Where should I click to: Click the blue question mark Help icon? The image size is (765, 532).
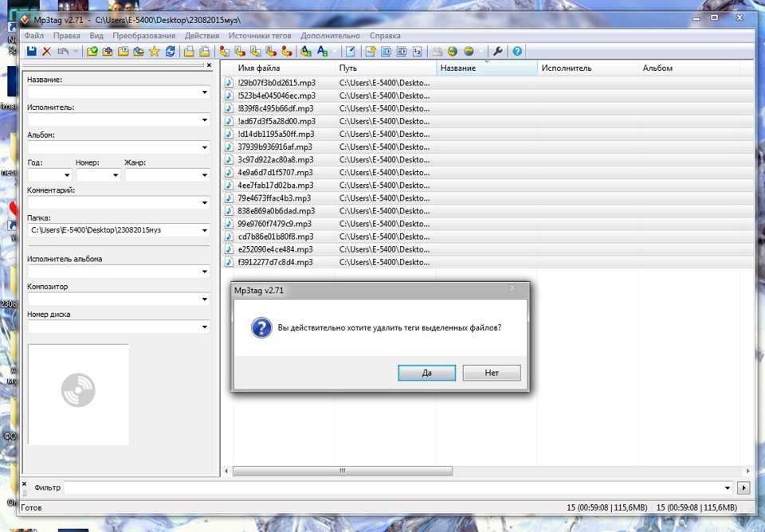point(517,51)
